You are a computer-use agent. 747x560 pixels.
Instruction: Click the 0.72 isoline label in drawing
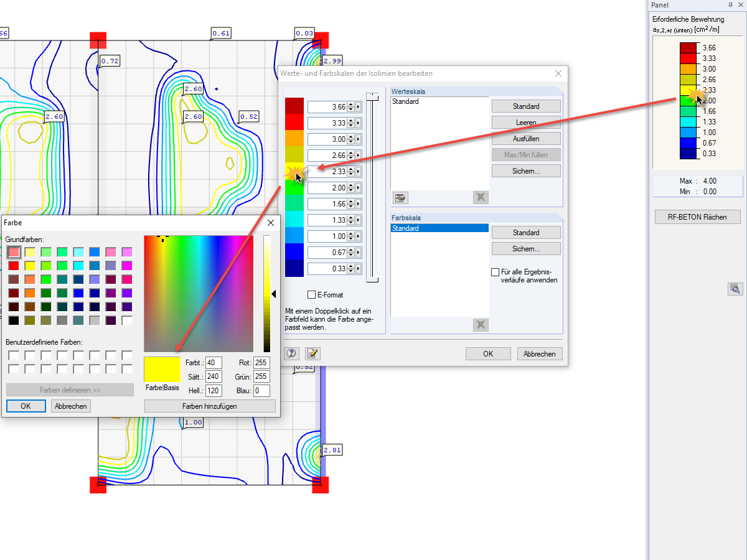point(110,61)
